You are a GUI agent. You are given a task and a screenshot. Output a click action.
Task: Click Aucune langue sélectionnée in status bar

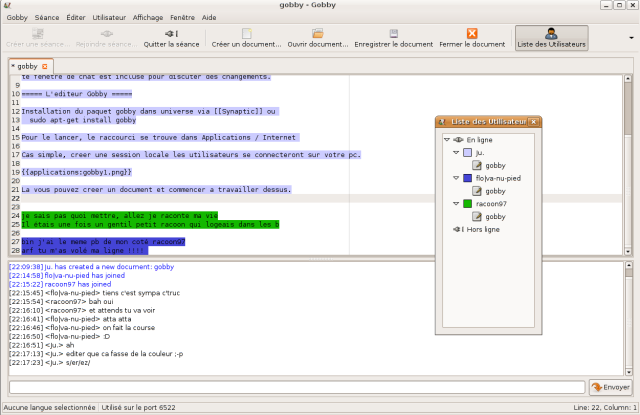click(49, 407)
